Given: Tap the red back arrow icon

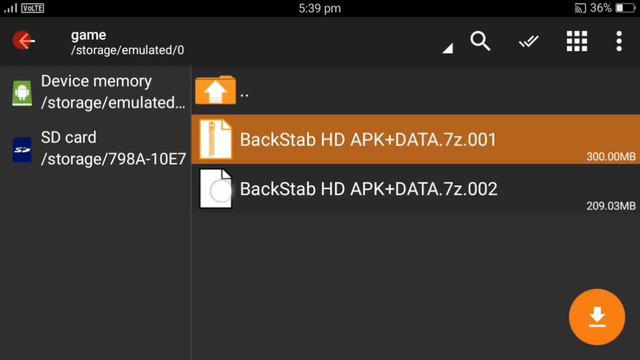Looking at the screenshot, I should click(x=23, y=41).
